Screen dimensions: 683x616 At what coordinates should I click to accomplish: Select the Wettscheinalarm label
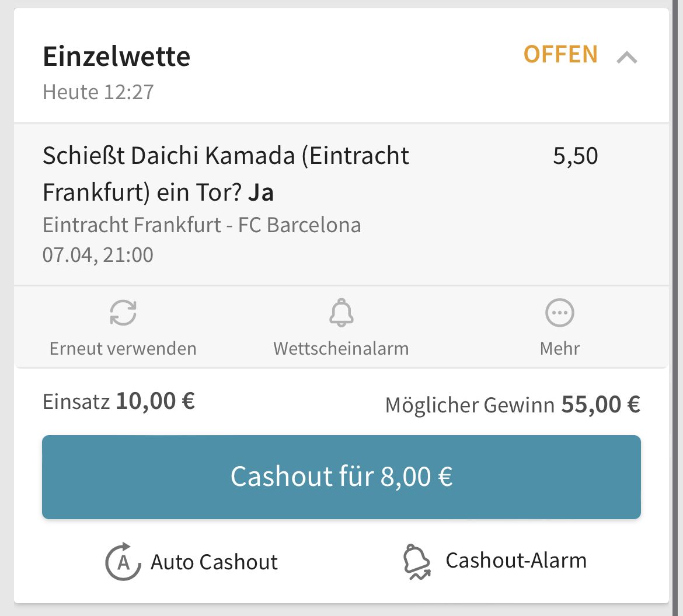coord(341,349)
